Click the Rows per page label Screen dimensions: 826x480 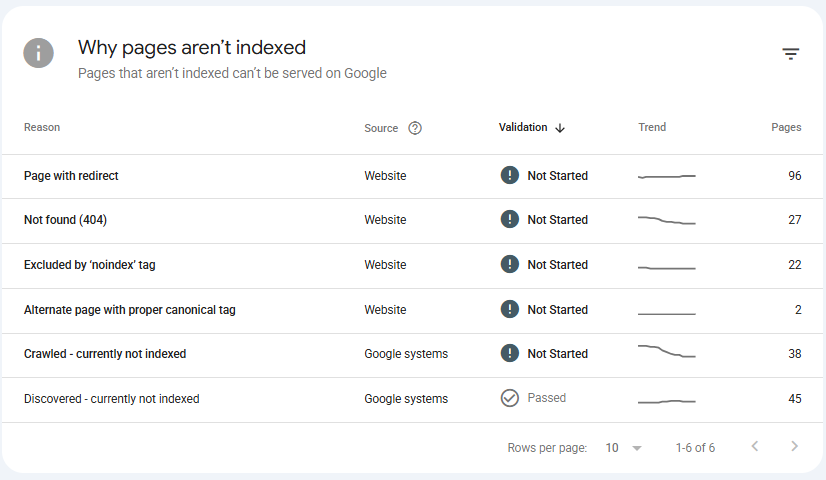click(547, 448)
